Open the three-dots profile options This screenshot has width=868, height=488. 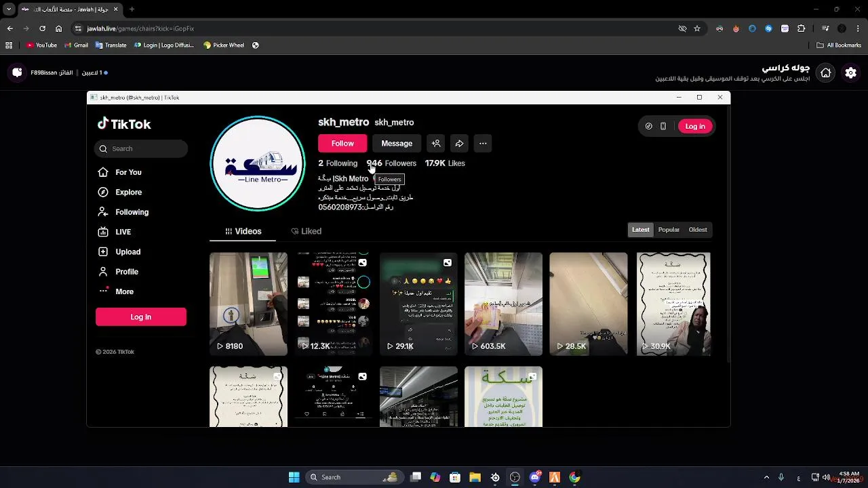click(483, 143)
